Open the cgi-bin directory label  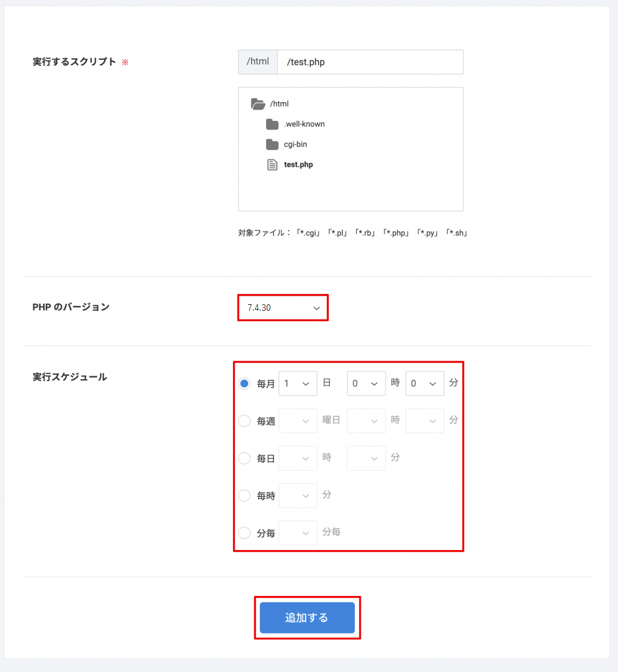point(295,145)
